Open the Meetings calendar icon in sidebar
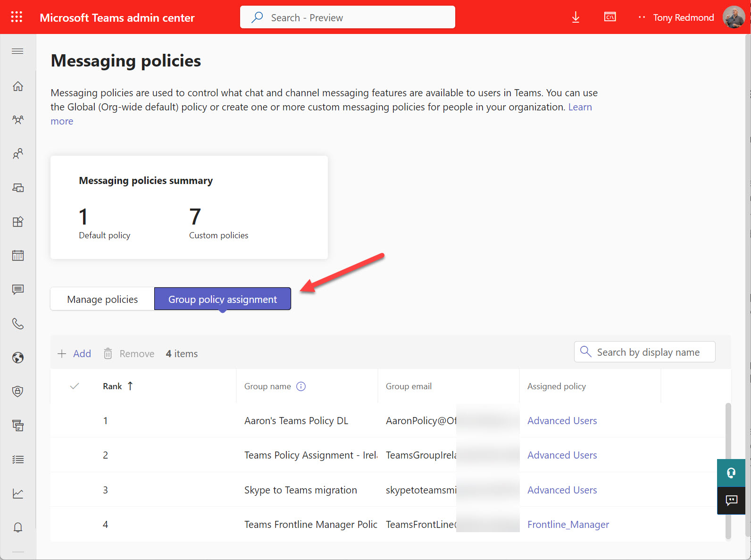Screen dimensions: 751x560 click(x=18, y=256)
